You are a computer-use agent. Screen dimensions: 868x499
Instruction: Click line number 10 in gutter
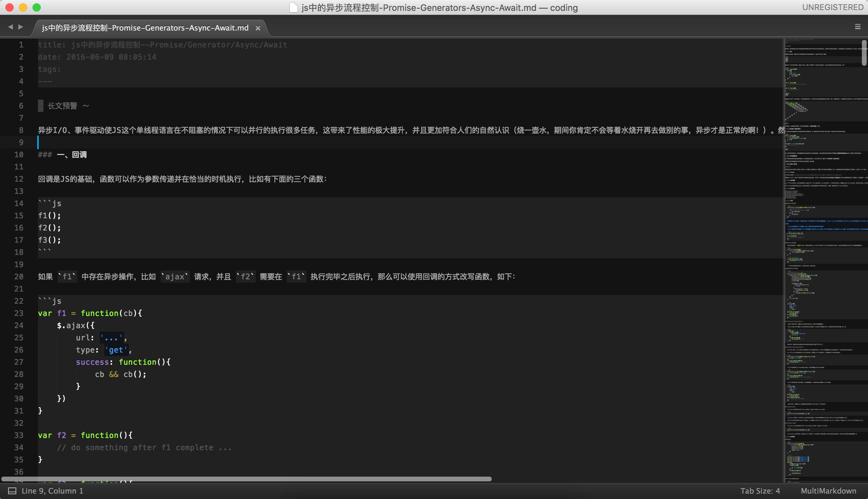coord(19,155)
